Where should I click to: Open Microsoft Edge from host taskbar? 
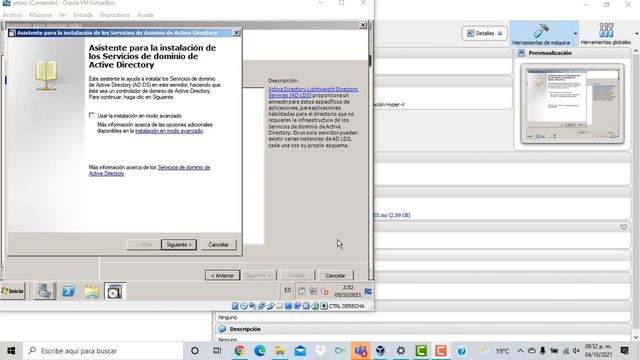[260, 351]
